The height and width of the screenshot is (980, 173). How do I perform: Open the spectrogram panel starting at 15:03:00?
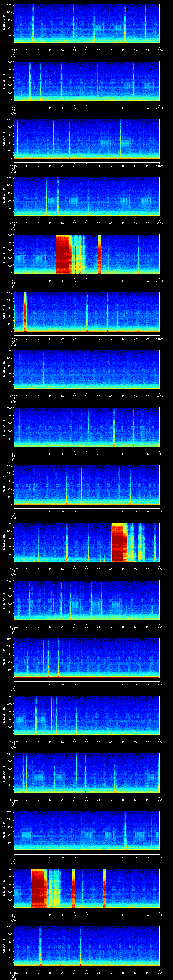click(x=87, y=658)
